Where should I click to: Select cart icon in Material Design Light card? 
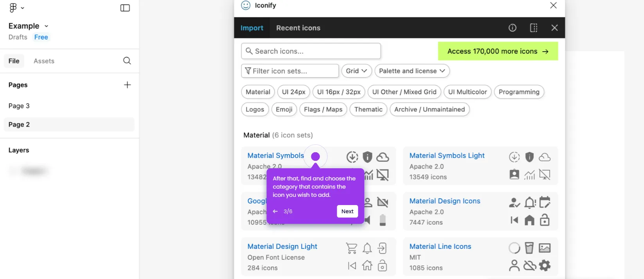point(352,248)
